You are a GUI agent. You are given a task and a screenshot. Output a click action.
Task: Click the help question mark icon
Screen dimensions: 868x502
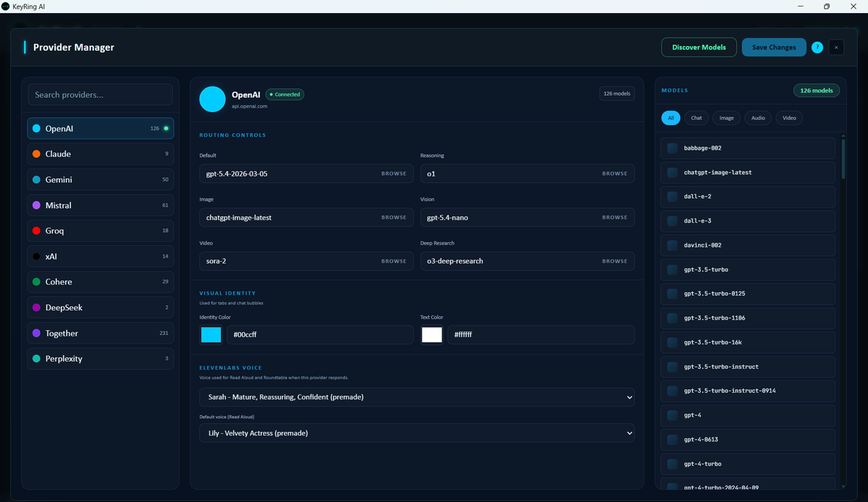click(x=817, y=48)
